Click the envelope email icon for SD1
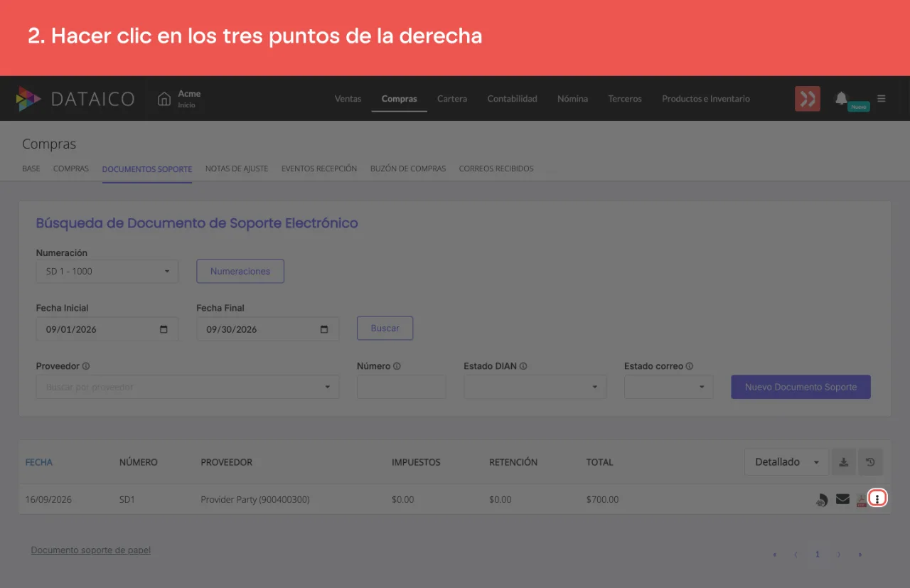 tap(842, 499)
